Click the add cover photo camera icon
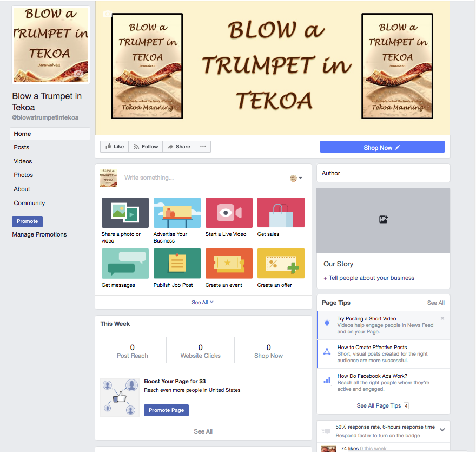Screen dimensions: 476x452 point(107,14)
